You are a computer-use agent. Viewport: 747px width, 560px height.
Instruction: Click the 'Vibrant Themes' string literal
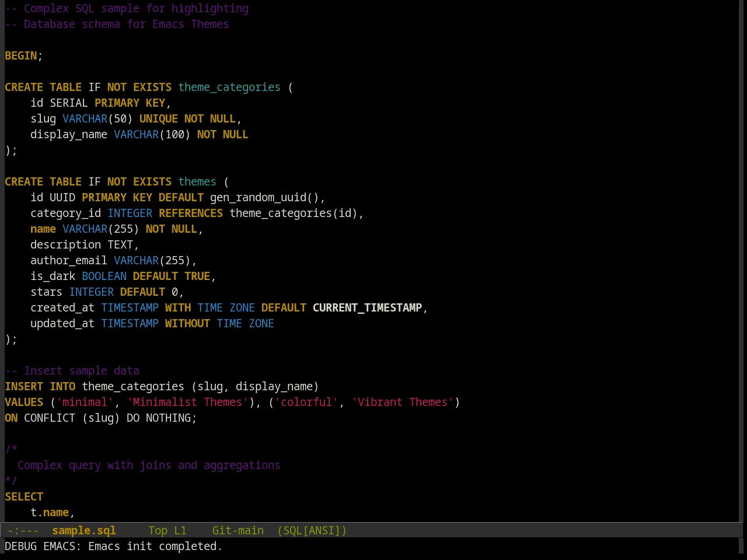[403, 402]
